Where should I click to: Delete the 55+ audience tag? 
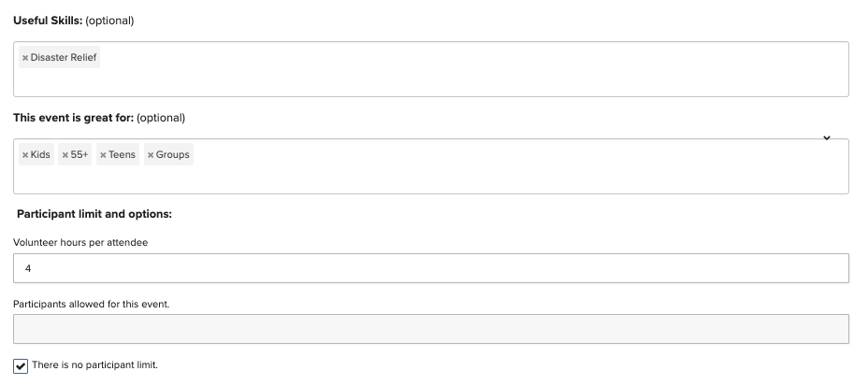65,155
